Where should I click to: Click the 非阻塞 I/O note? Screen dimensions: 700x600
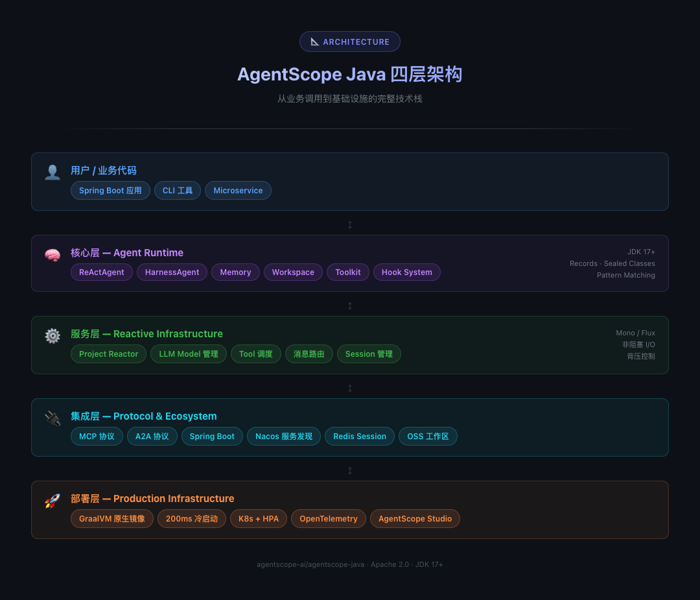[639, 344]
